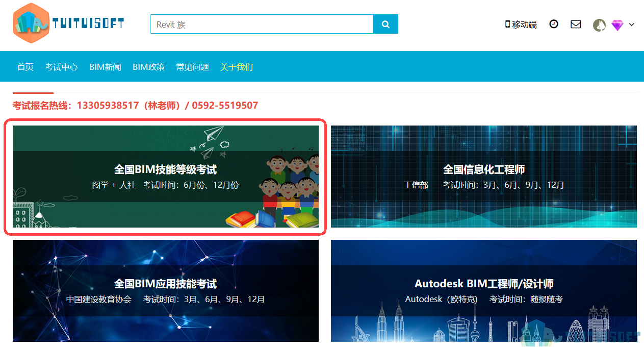Open 关于我们 menu item
Screen dimensions: 644x348
[237, 67]
